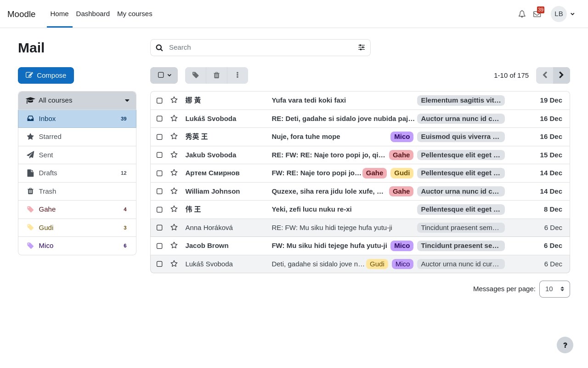Click the Compose button

pos(46,75)
